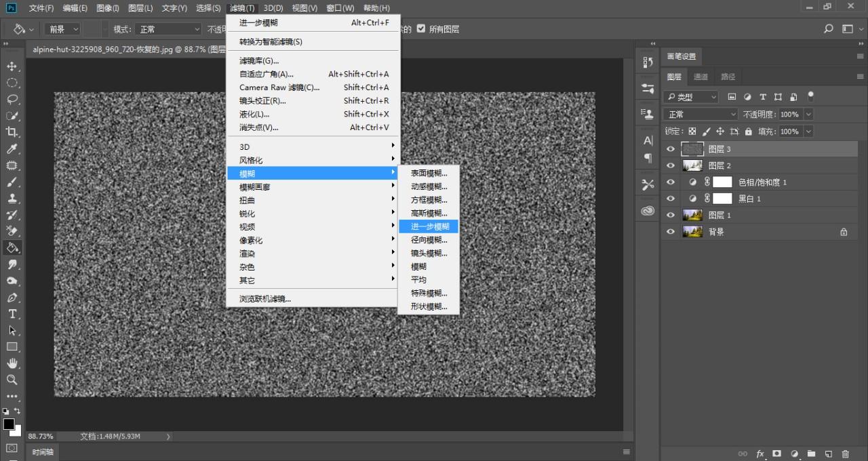Select the Crop tool
The image size is (868, 461).
tap(12, 132)
